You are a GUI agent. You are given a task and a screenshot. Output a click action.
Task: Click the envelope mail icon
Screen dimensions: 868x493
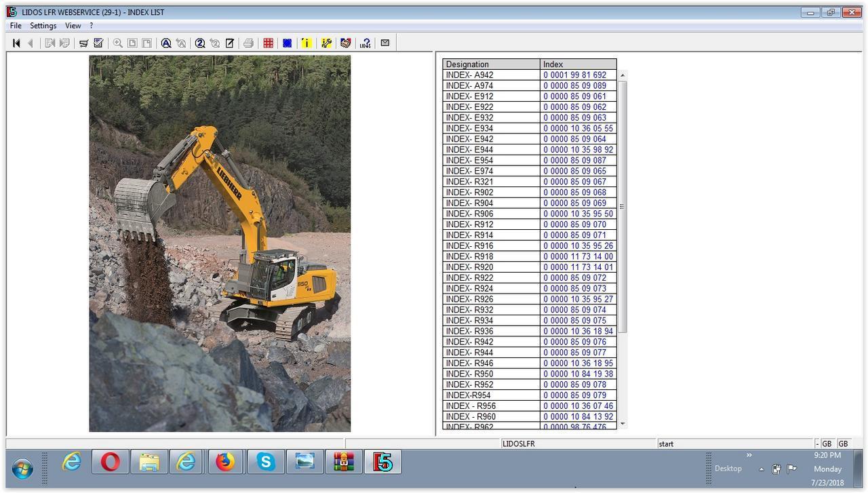click(385, 43)
